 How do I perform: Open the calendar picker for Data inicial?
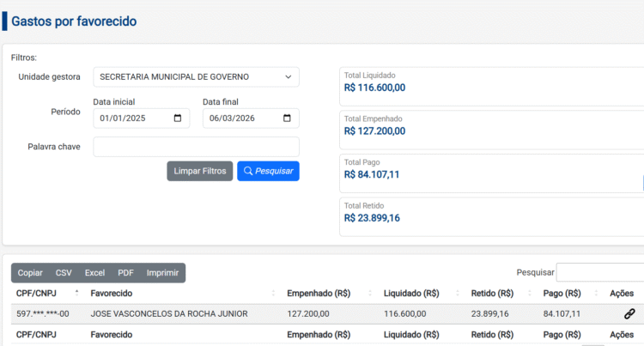178,118
